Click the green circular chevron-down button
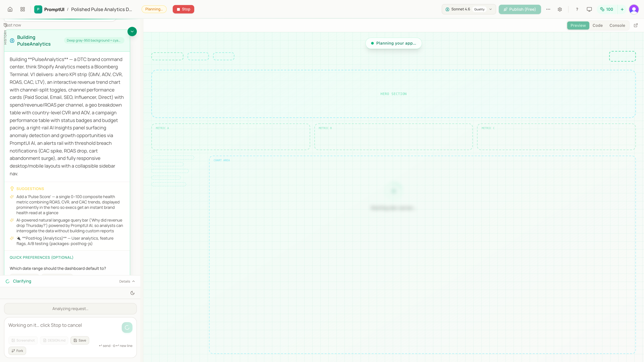The image size is (644, 362). (x=132, y=32)
